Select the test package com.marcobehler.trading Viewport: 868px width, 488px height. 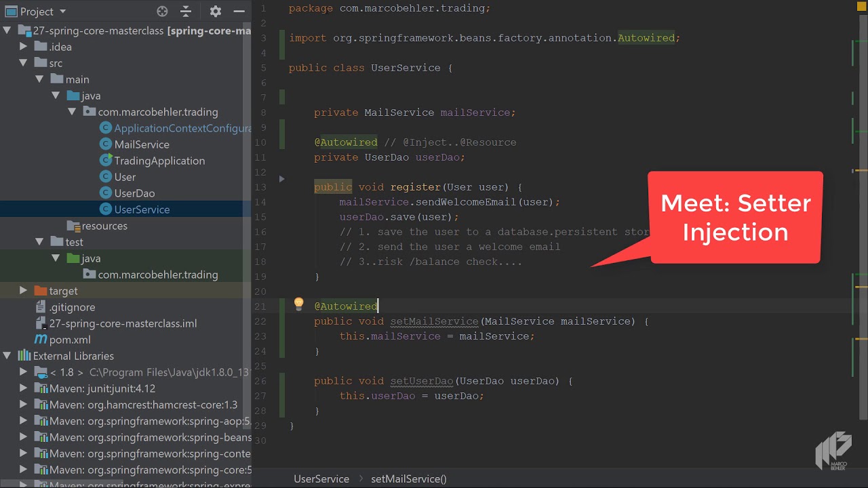[158, 274]
